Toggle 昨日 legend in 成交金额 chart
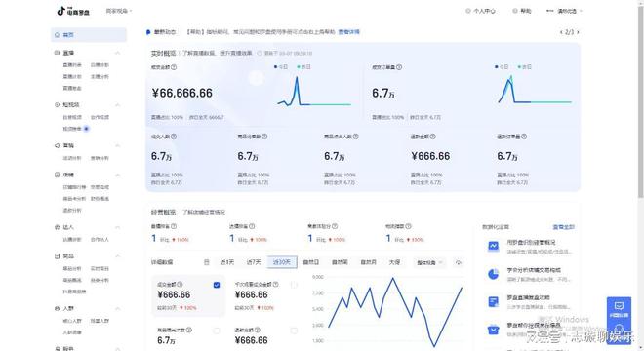 pos(303,66)
